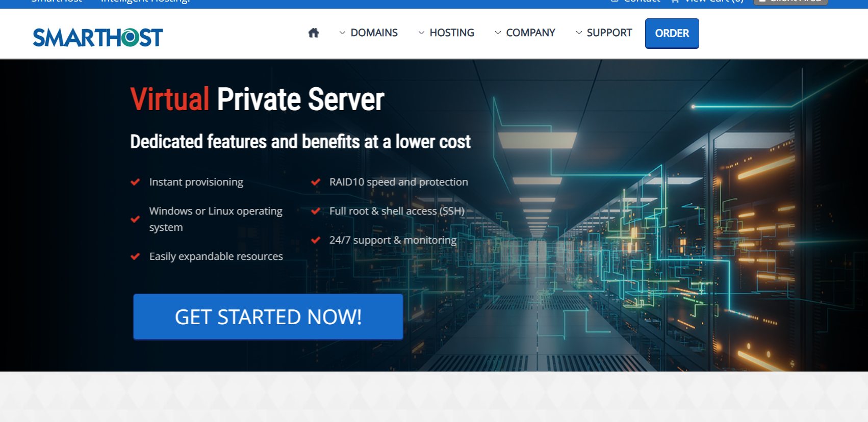Click the Virtual Private Server heading
The height and width of the screenshot is (422, 868).
[257, 99]
